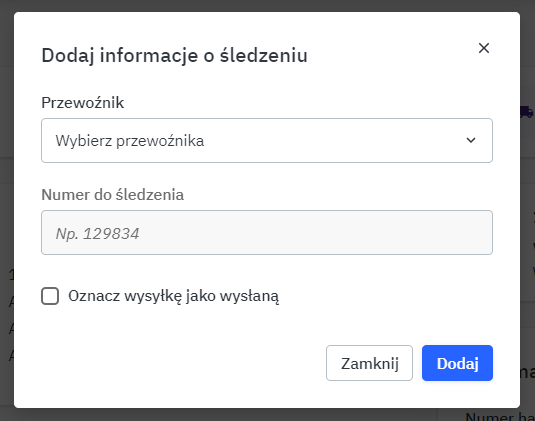The height and width of the screenshot is (421, 535).
Task: Click the 'Numer do śledzenia' field label
Action: point(113,195)
